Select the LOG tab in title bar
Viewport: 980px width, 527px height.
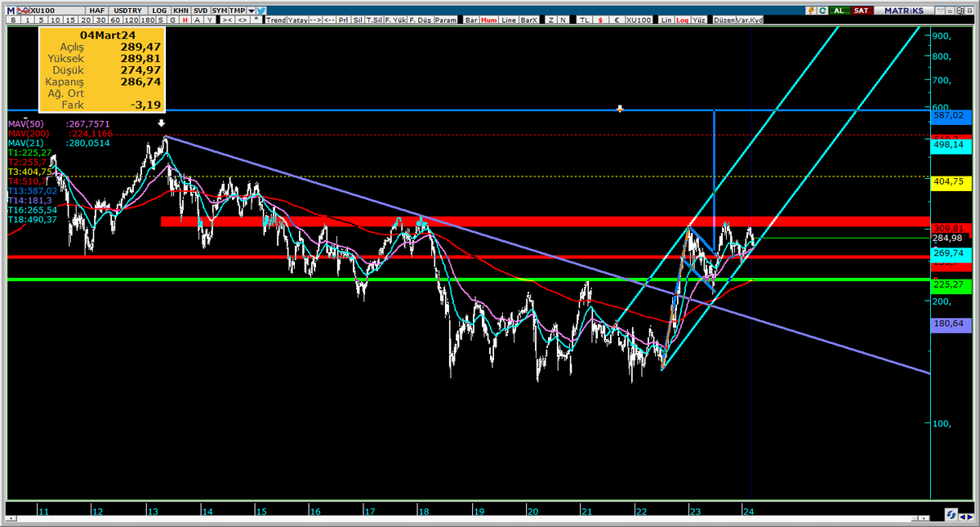coord(160,11)
